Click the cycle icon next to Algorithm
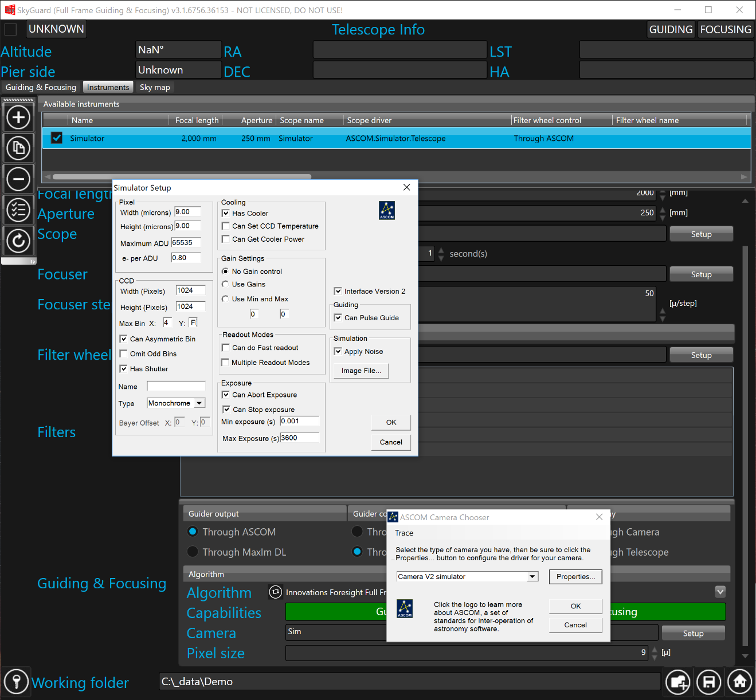 tap(276, 592)
